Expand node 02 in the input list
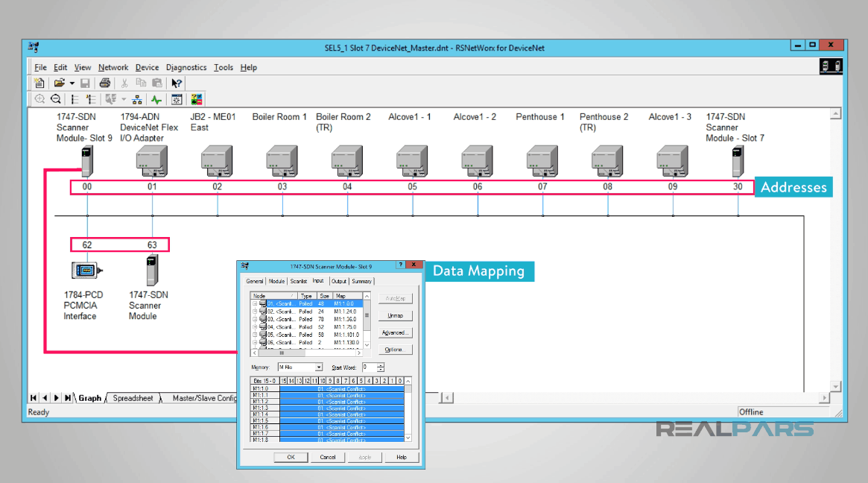 (255, 312)
